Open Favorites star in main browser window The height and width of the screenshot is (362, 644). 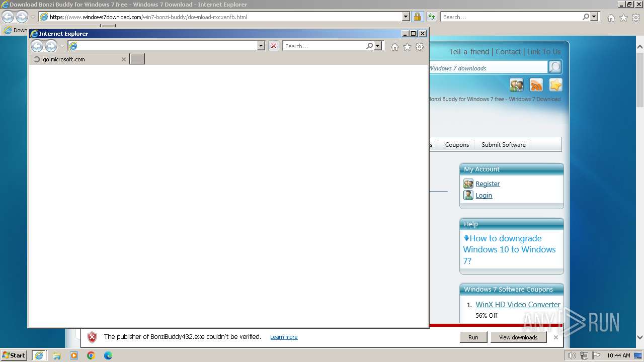tap(623, 18)
